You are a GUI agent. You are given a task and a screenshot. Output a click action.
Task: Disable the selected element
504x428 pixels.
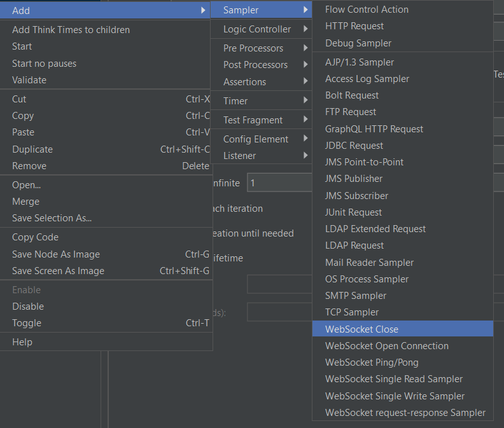pyautogui.click(x=28, y=307)
